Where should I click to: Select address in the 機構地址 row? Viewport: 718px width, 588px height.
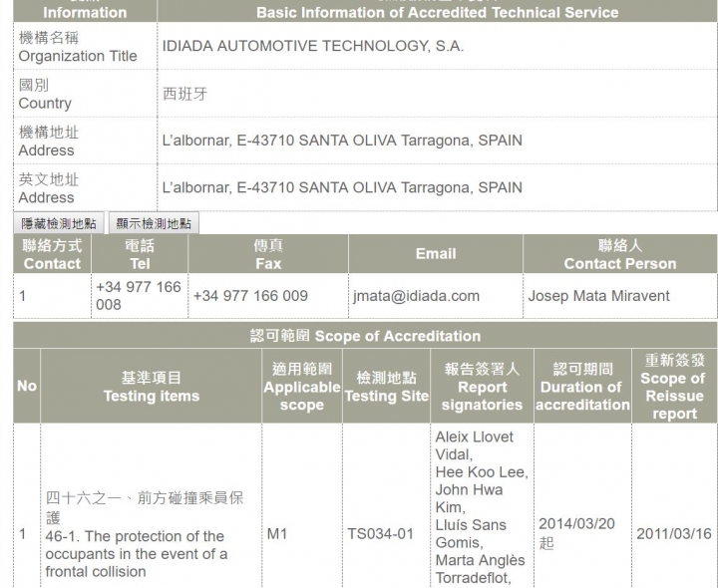pyautogui.click(x=342, y=141)
